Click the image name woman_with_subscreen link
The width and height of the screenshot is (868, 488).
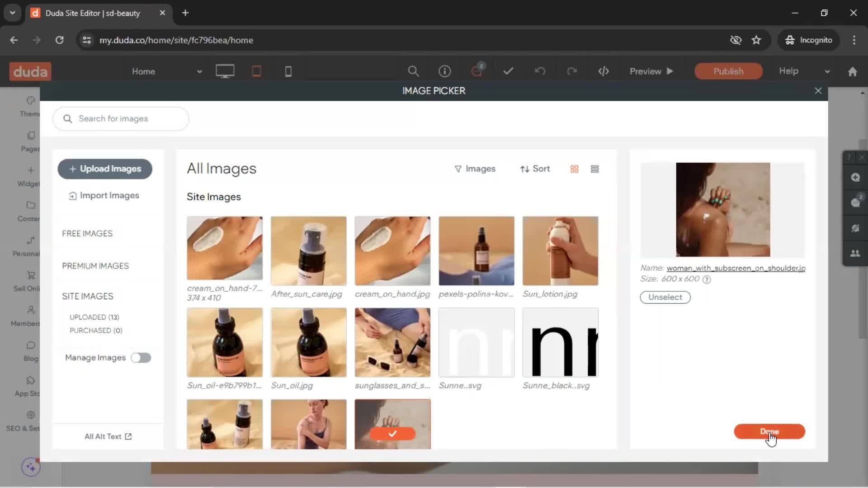736,268
